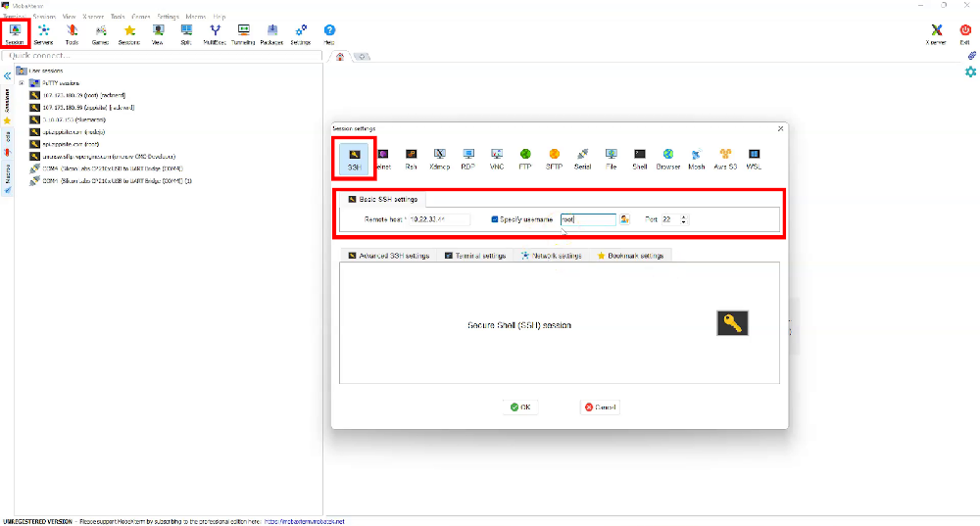Confirm with the OK button
This screenshot has width=980, height=526.
pos(520,407)
